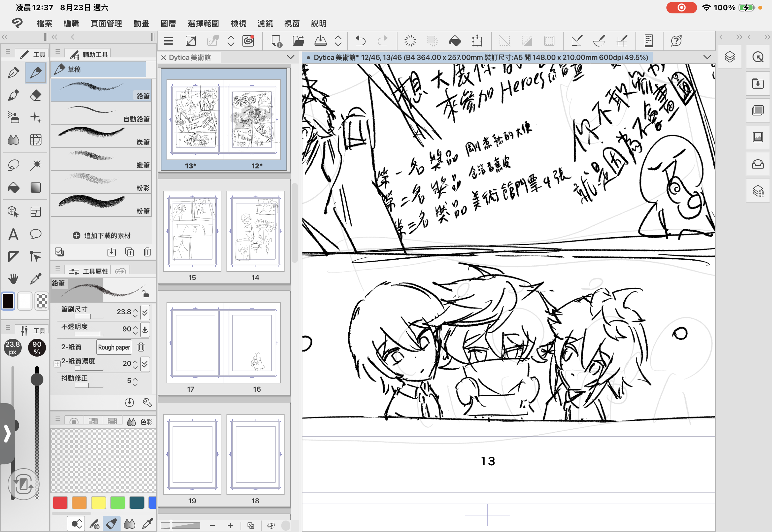This screenshot has height=532, width=772.
Task: Open the Layers panel icon
Action: point(730,57)
